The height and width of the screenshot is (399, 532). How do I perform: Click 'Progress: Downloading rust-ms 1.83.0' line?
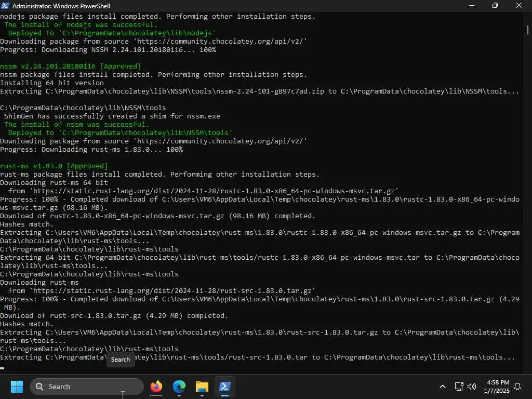point(91,149)
